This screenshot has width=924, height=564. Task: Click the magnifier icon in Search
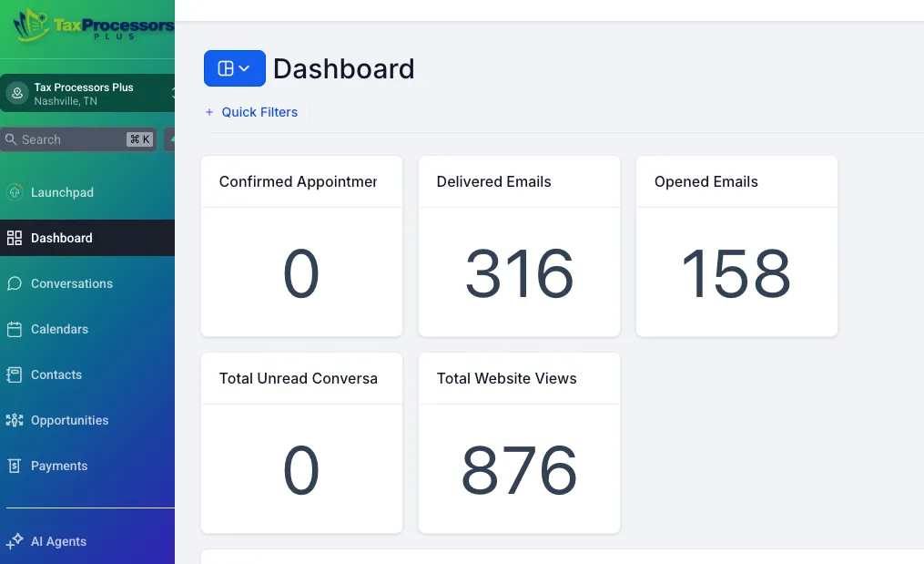coord(11,139)
